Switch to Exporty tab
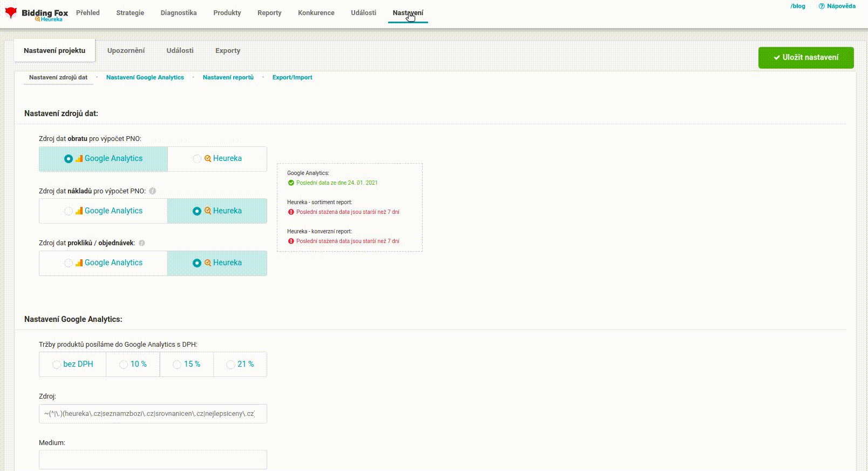The width and height of the screenshot is (868, 471). click(228, 51)
